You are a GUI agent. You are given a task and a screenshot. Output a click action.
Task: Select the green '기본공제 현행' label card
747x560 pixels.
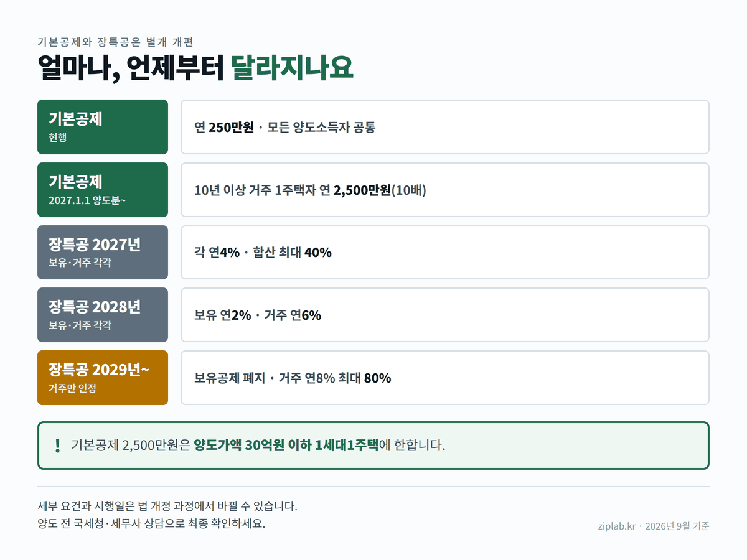coord(103,127)
